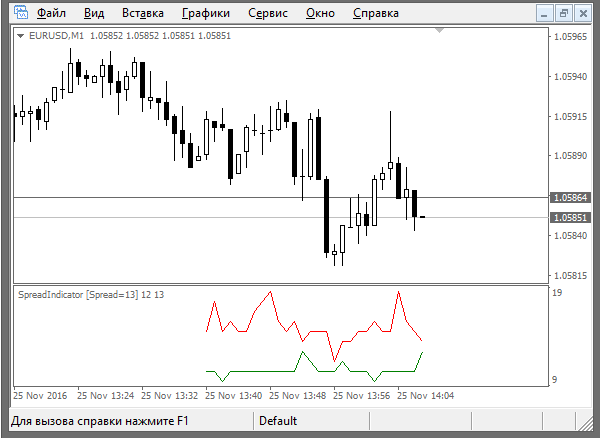Image resolution: width=600 pixels, height=438 pixels.
Task: Click the 25 Nov 13:48 time label
Action: [298, 396]
